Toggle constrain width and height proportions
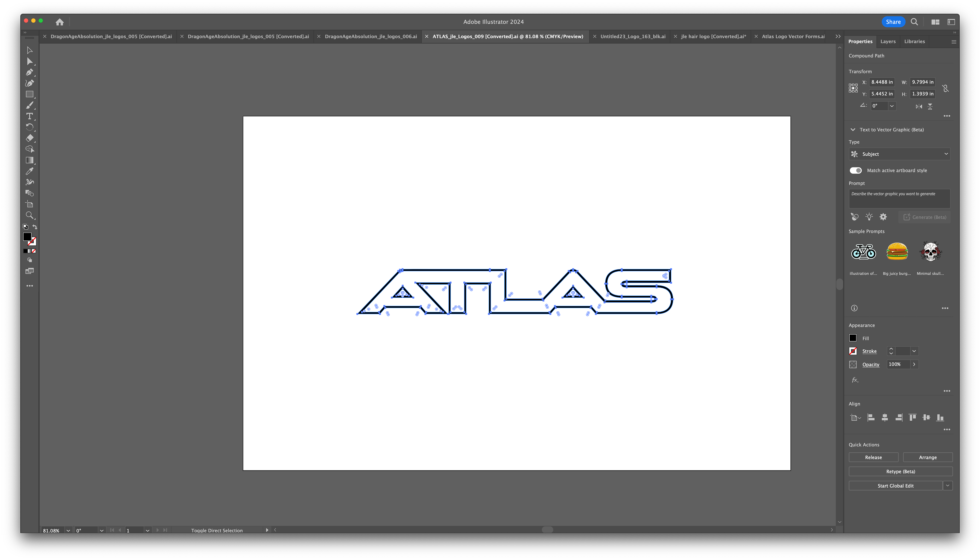 click(946, 88)
